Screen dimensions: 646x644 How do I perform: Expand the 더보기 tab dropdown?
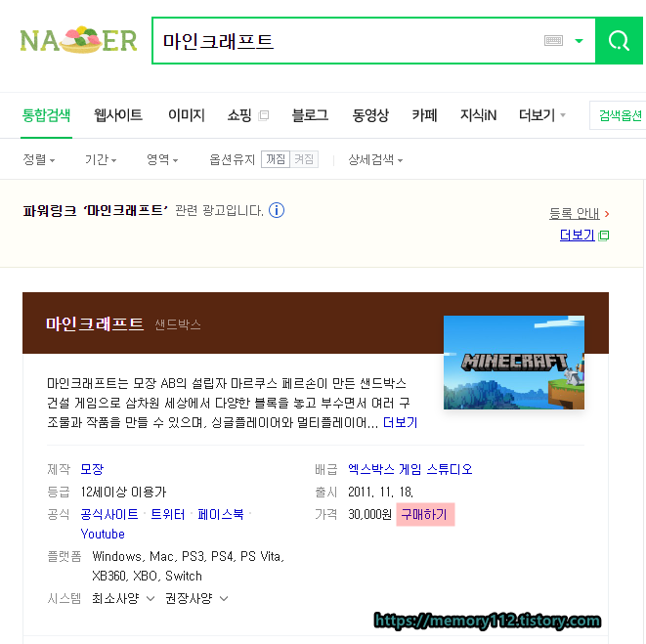click(541, 115)
